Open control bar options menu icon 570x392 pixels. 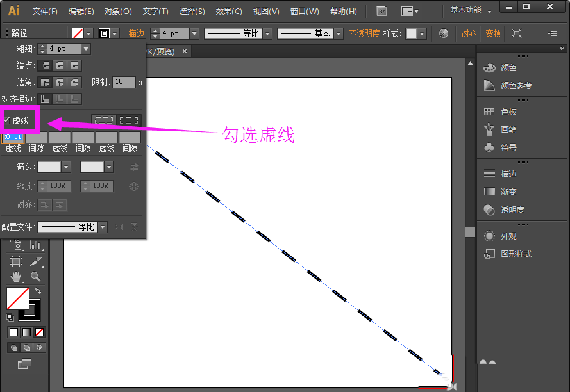[552, 33]
